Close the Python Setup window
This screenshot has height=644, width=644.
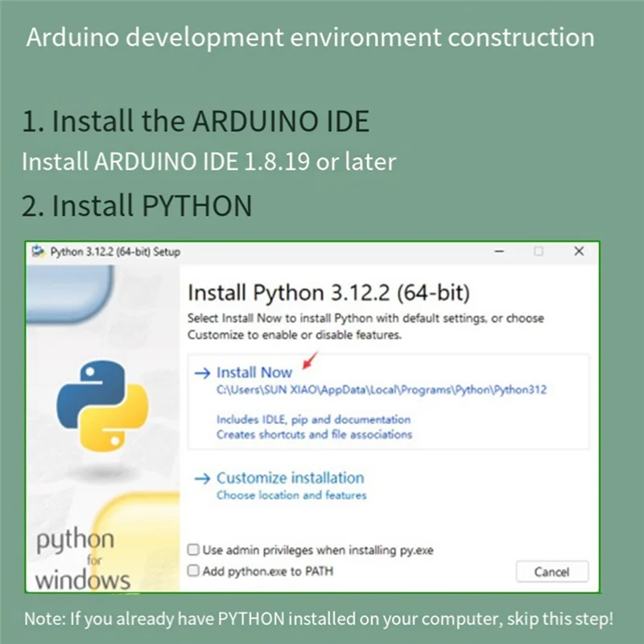[x=579, y=251]
